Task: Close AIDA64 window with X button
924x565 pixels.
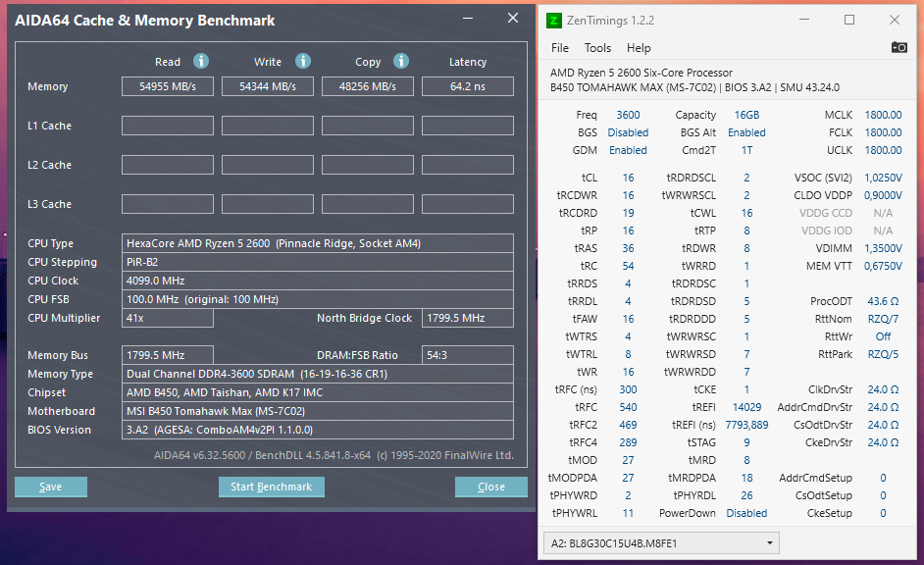Action: pyautogui.click(x=513, y=19)
